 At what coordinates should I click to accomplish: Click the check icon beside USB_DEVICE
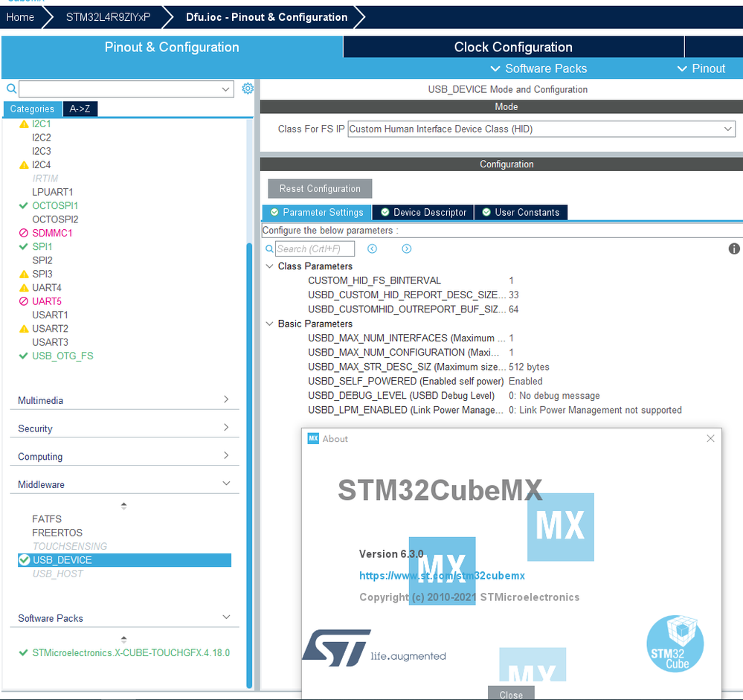click(x=24, y=560)
